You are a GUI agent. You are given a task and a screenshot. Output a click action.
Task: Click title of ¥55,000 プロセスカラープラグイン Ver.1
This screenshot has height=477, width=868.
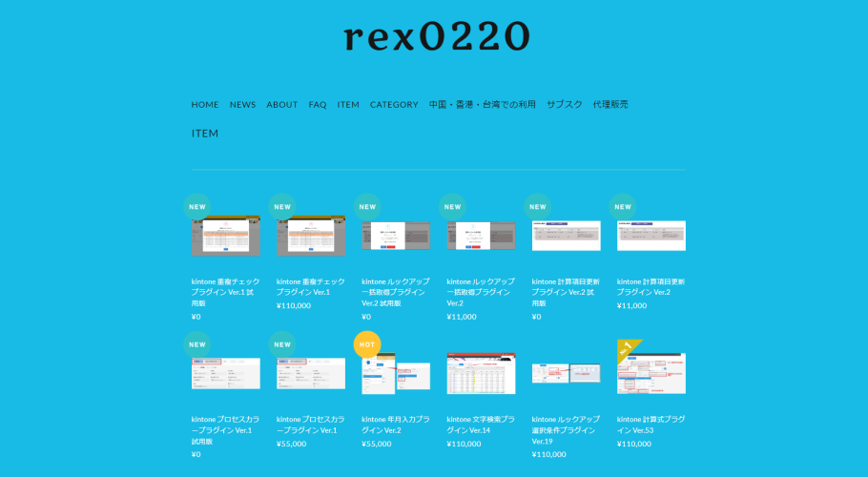tap(311, 425)
